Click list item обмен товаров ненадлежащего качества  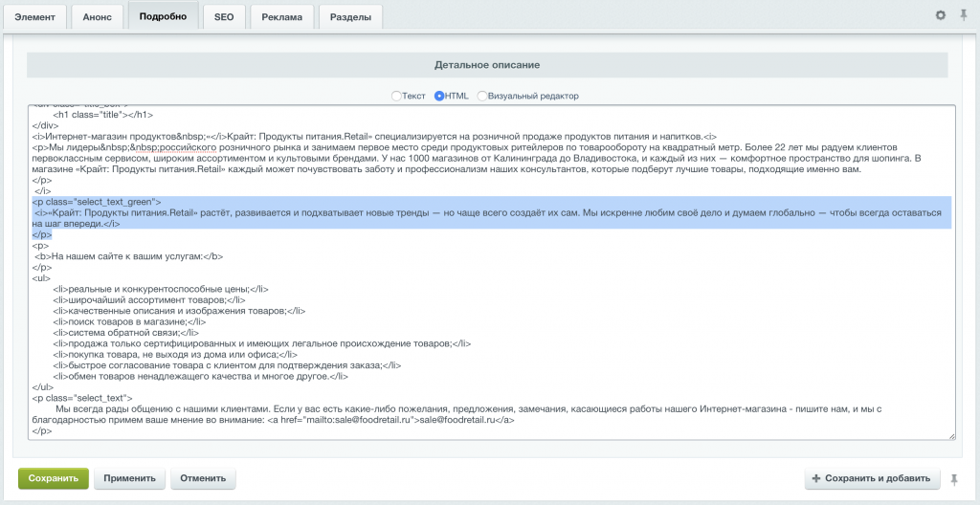pos(200,376)
